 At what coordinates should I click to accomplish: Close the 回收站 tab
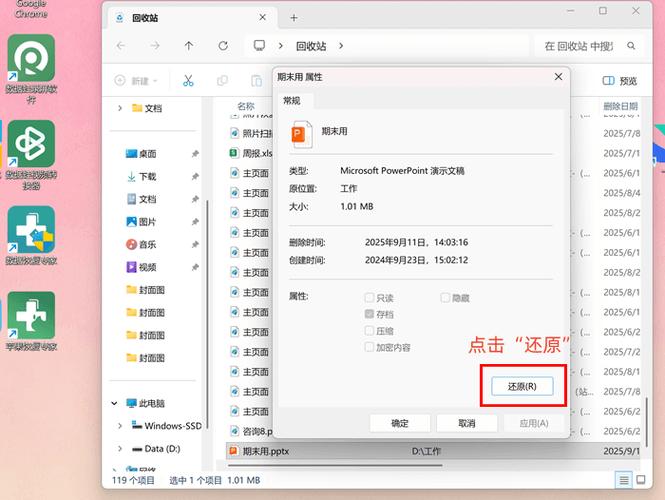pyautogui.click(x=263, y=17)
